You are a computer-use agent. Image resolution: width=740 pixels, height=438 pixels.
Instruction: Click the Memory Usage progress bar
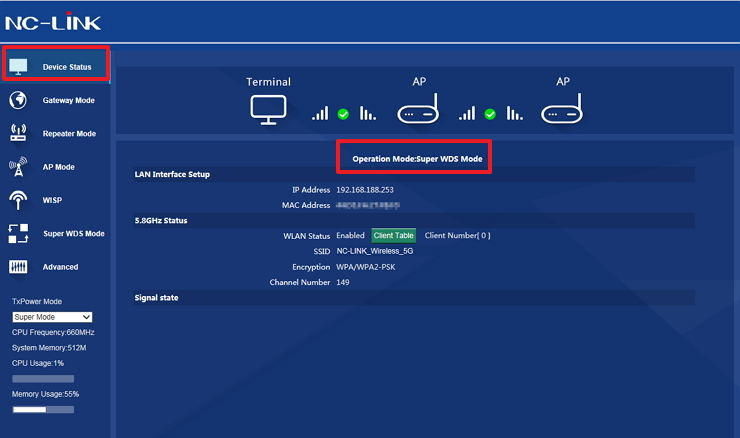43,410
